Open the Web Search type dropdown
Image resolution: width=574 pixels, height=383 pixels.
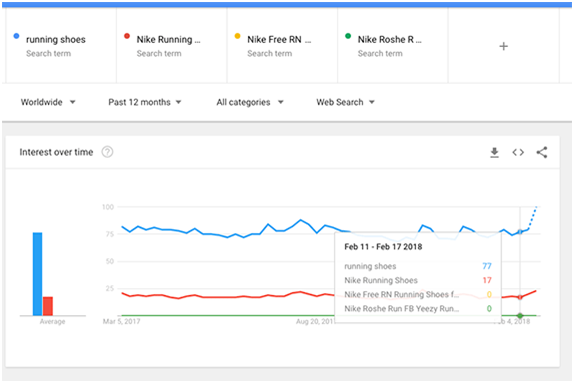click(346, 102)
